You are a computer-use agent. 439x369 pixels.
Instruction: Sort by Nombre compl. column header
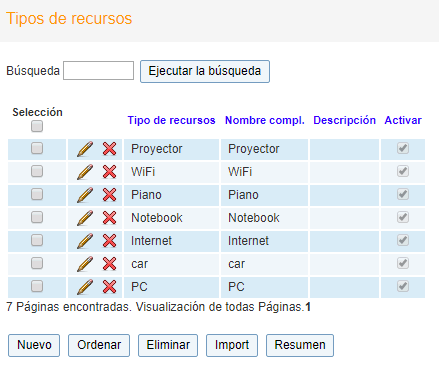(265, 120)
